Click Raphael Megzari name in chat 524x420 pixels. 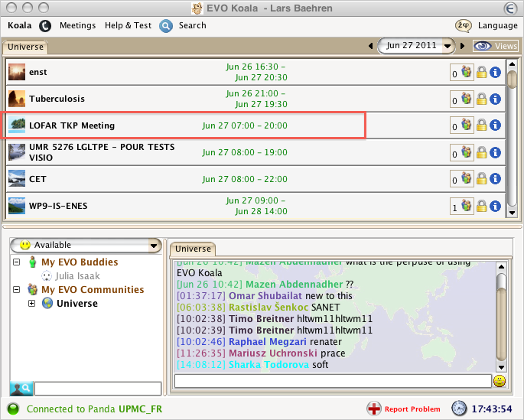pyautogui.click(x=267, y=342)
